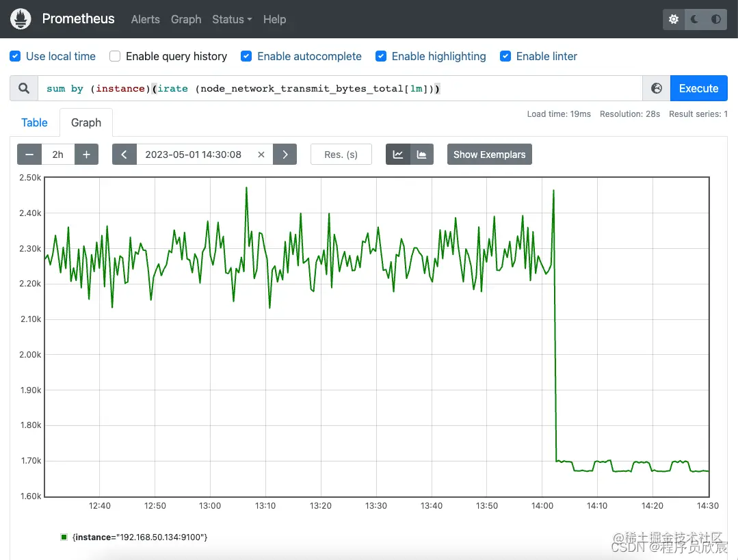This screenshot has height=560, width=738.
Task: Clear the end time with X
Action: (x=261, y=155)
